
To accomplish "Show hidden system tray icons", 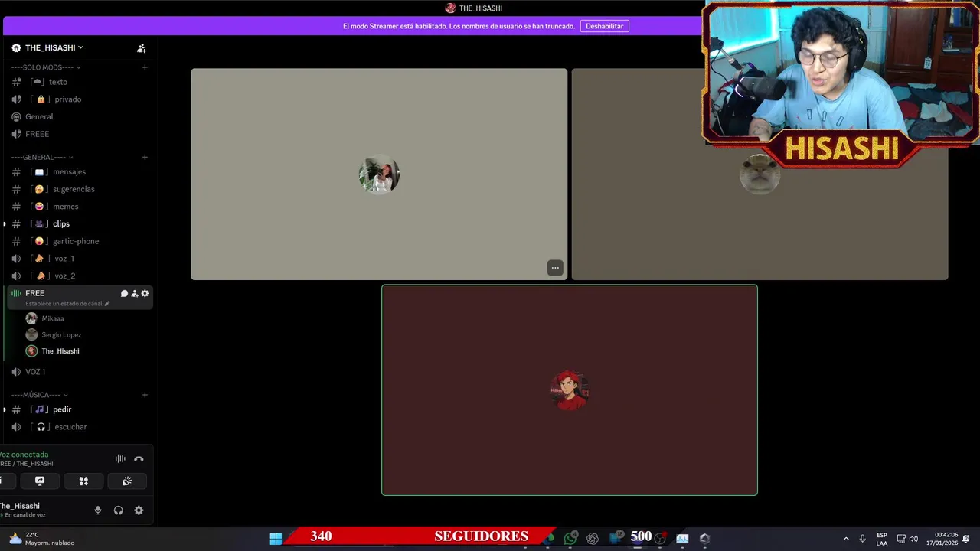I will [846, 539].
